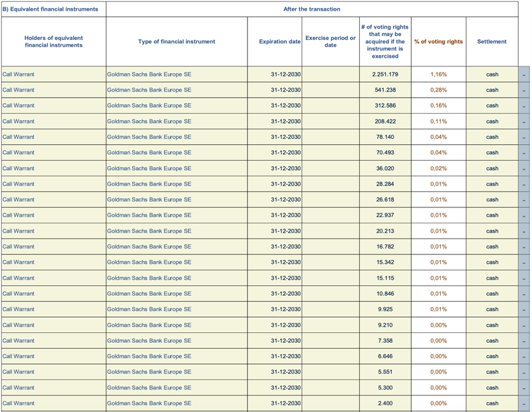Image resolution: width=532 pixels, height=412 pixels.
Task: Select the cell with 15.342
Action: pyautogui.click(x=385, y=262)
